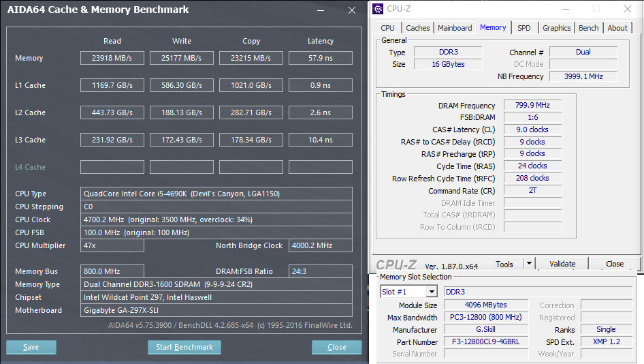Open the About tab in CPU-Z
The width and height of the screenshot is (644, 364).
tap(617, 28)
